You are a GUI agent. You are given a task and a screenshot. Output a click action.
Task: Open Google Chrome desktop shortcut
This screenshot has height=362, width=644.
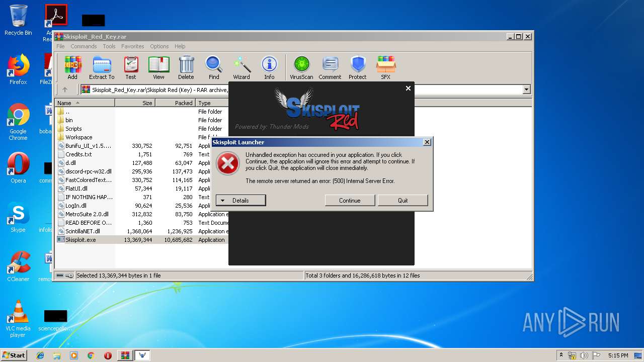coord(18,122)
